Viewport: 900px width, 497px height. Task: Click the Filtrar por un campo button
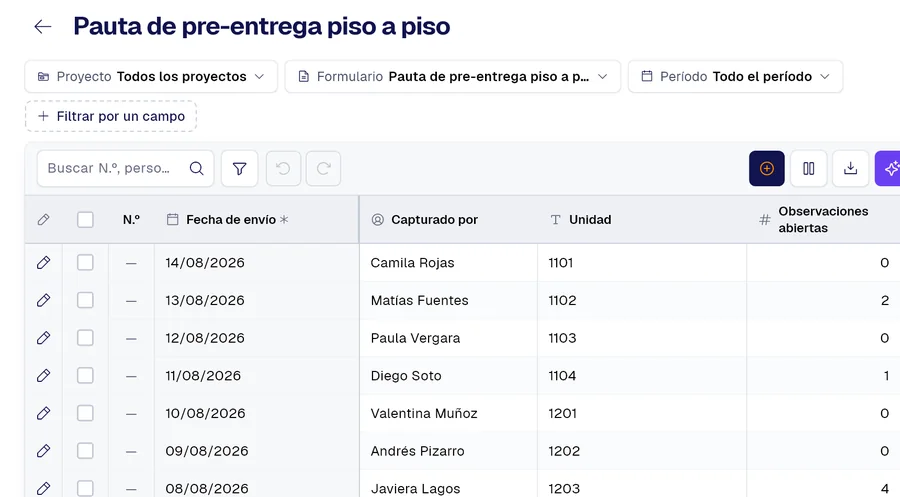[111, 117]
